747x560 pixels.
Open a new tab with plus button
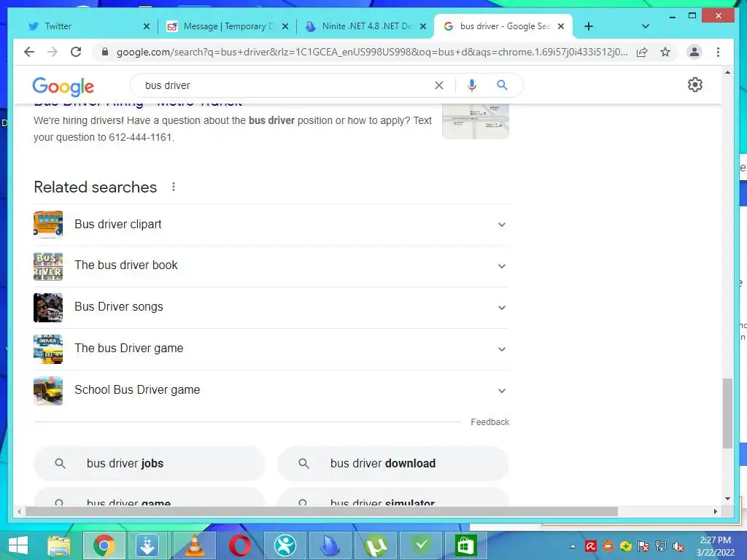pos(589,26)
